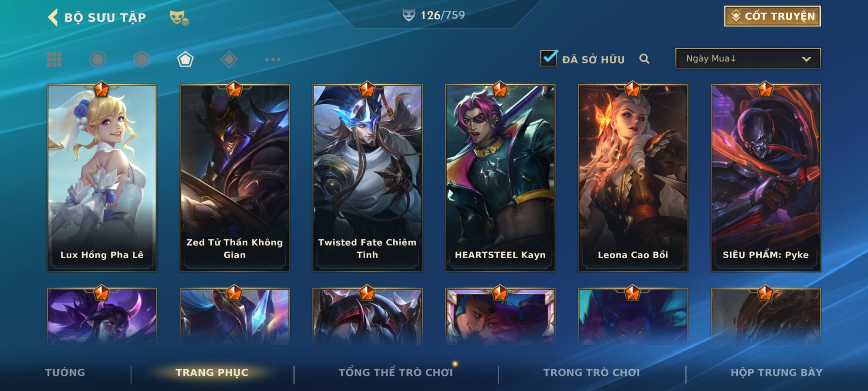Open the Trong Trò Chơi tab
This screenshot has height=391, width=868.
pos(592,373)
